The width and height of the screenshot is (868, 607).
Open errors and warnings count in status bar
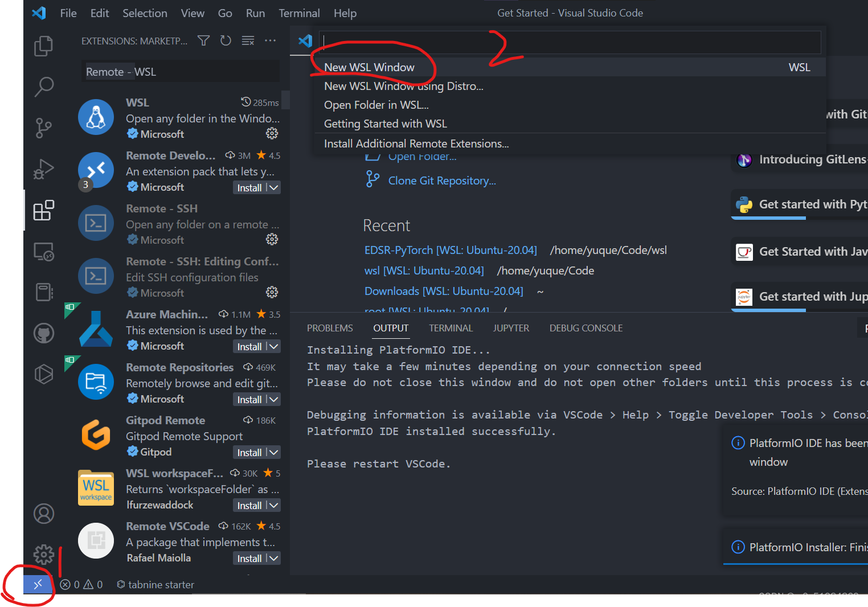pyautogui.click(x=81, y=584)
